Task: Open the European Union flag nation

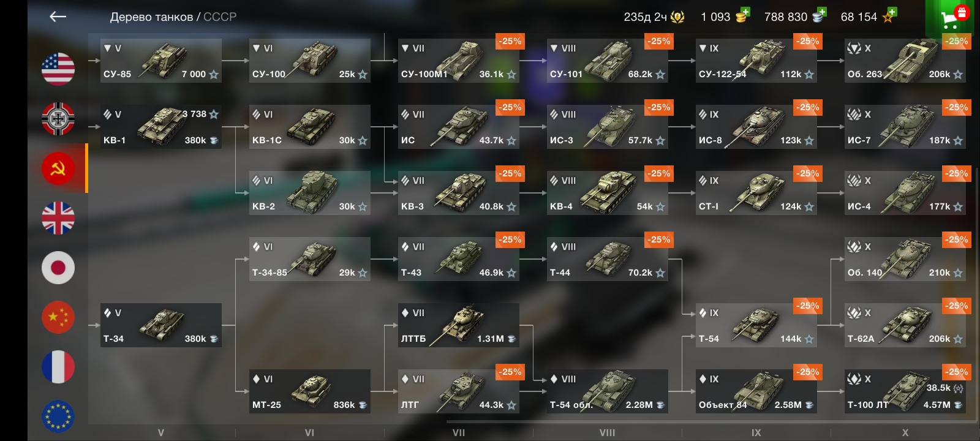Action: click(58, 417)
